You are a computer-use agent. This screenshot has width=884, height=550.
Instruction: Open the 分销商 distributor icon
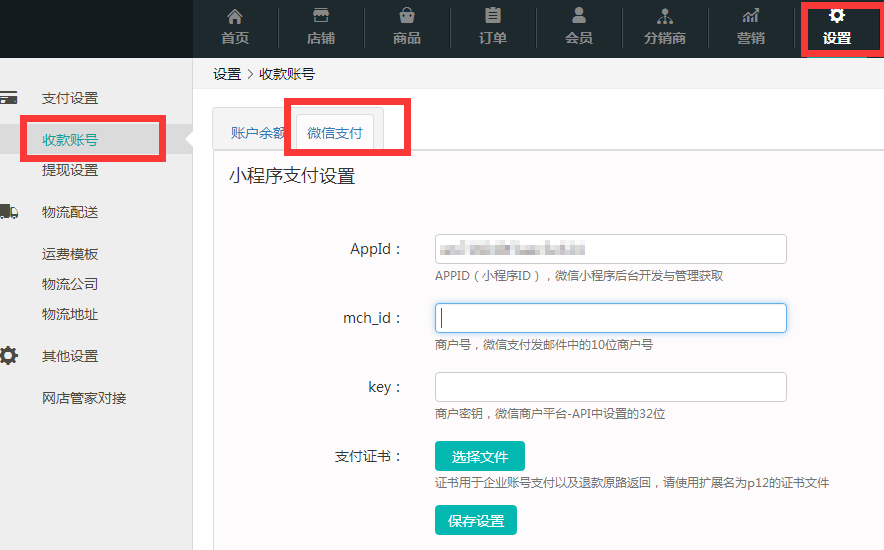(665, 17)
